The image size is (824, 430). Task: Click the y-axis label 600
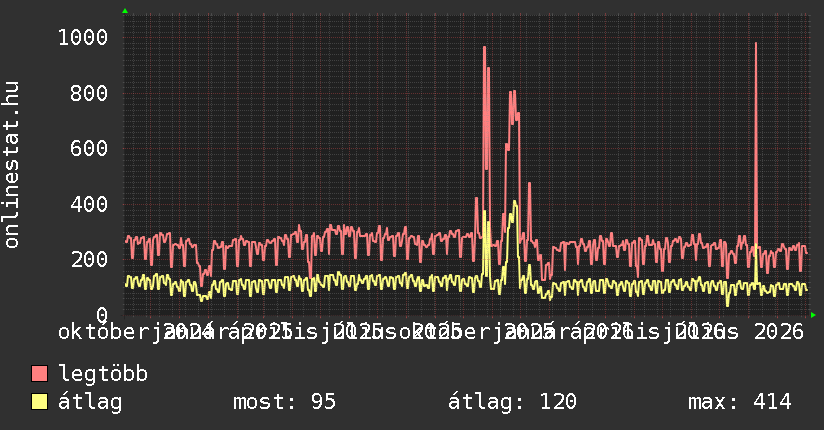pyautogui.click(x=89, y=148)
